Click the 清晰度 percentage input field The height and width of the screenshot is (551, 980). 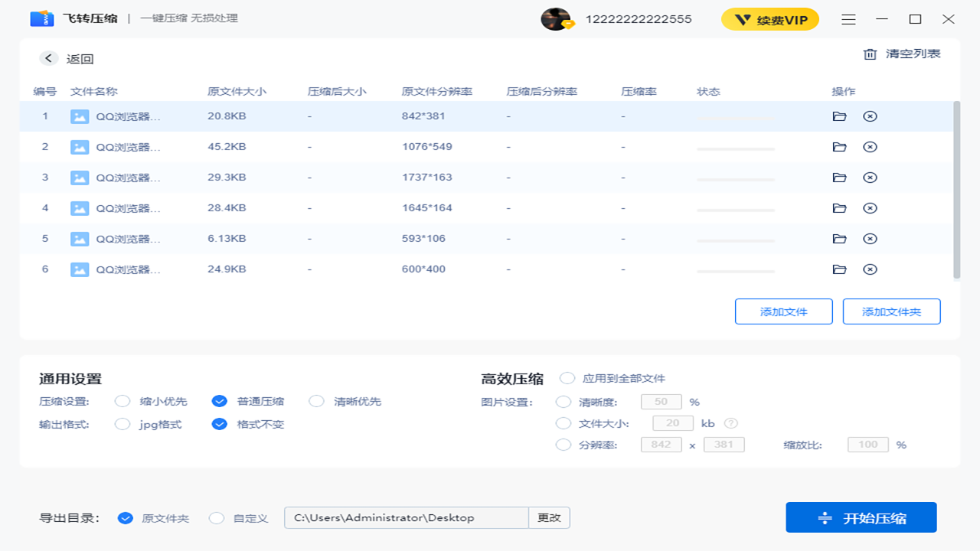point(661,402)
